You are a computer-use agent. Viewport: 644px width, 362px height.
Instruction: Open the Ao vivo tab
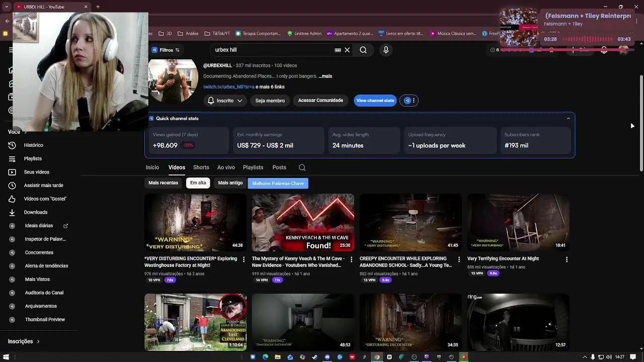click(x=226, y=167)
